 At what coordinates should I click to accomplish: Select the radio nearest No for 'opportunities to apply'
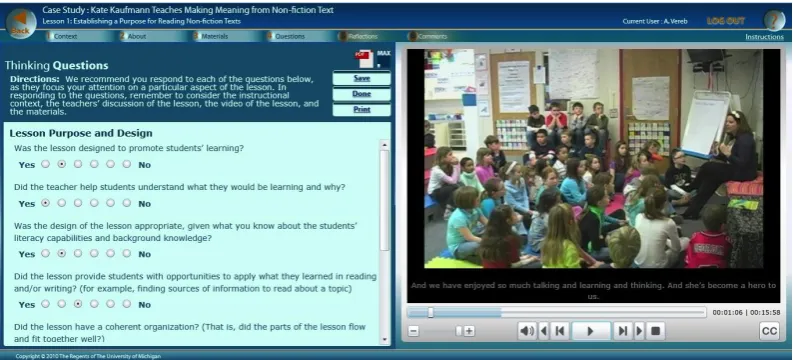[126, 304]
